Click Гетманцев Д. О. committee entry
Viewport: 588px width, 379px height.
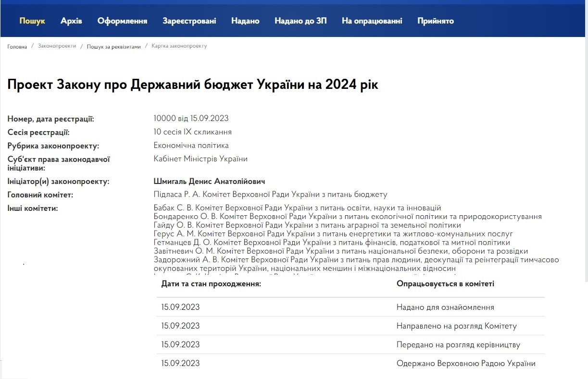[332, 243]
